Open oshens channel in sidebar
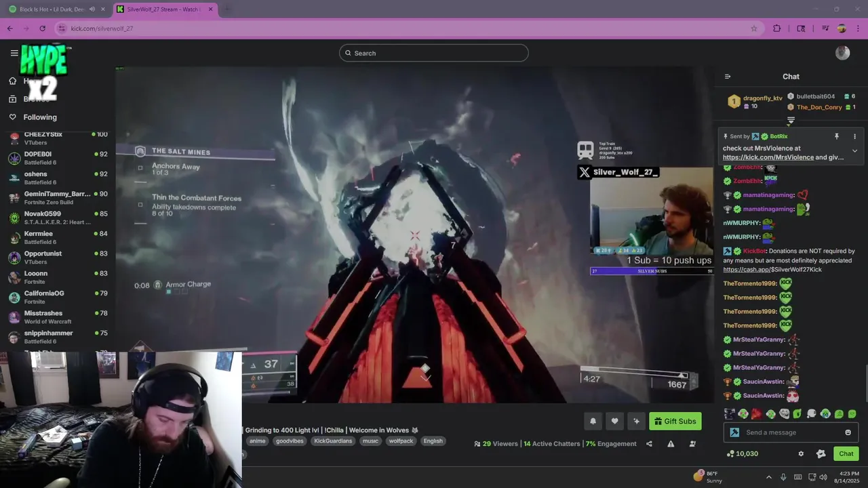This screenshot has height=488, width=868. [58, 178]
